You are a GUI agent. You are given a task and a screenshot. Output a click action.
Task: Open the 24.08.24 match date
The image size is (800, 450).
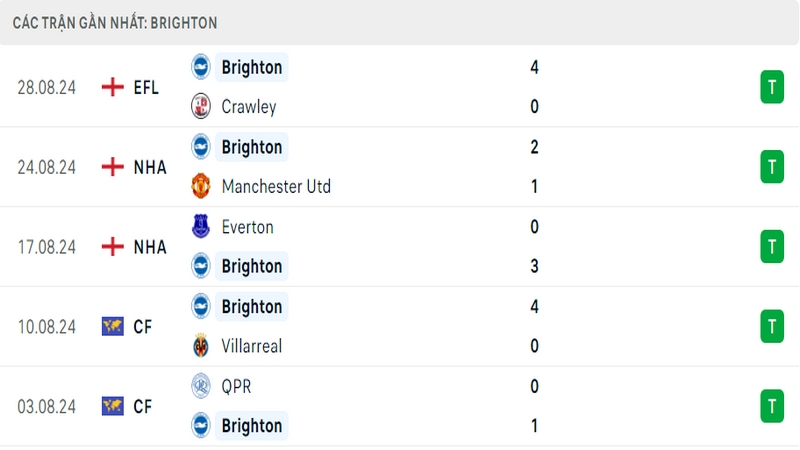[46, 167]
